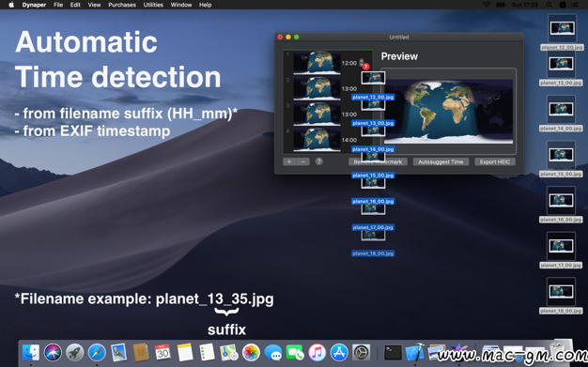Click the large Preview world map image
The width and height of the screenshot is (588, 367).
(x=448, y=112)
